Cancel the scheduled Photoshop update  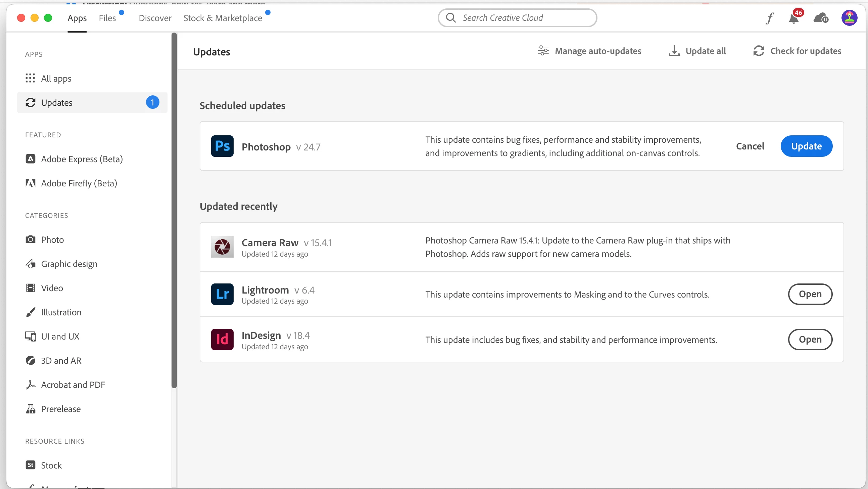point(750,146)
